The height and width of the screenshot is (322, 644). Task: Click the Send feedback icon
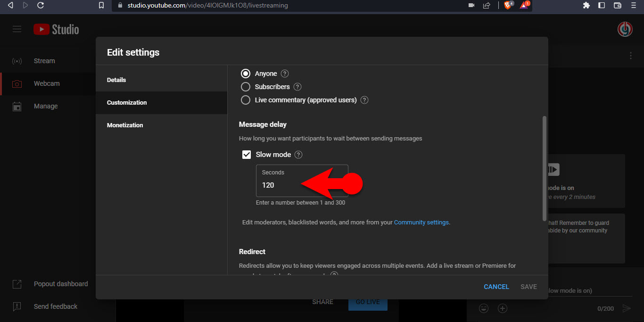click(x=17, y=306)
